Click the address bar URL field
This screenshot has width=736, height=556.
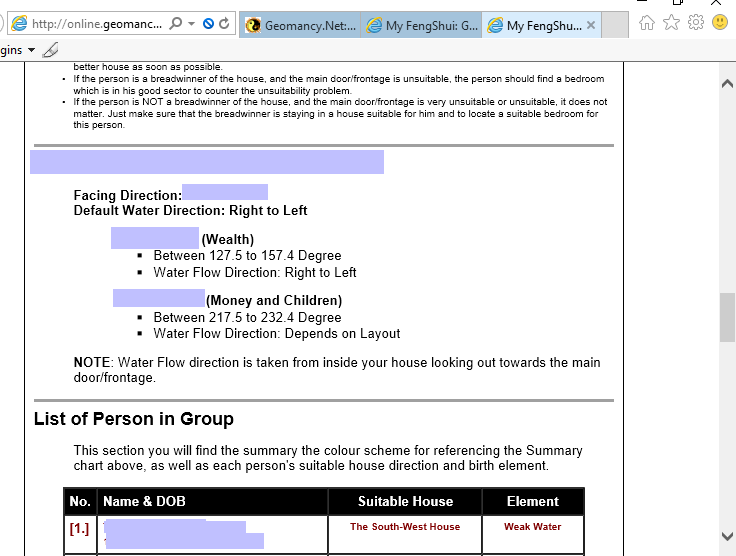click(95, 23)
